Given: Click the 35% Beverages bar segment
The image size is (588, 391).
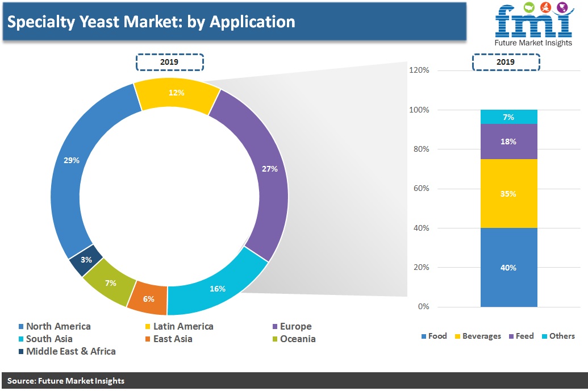Looking at the screenshot, I should click(x=509, y=194).
